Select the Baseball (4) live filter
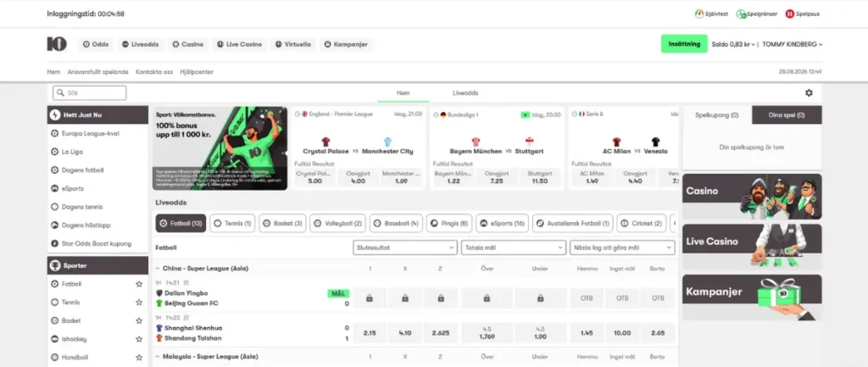This screenshot has height=367, width=868. (x=396, y=224)
